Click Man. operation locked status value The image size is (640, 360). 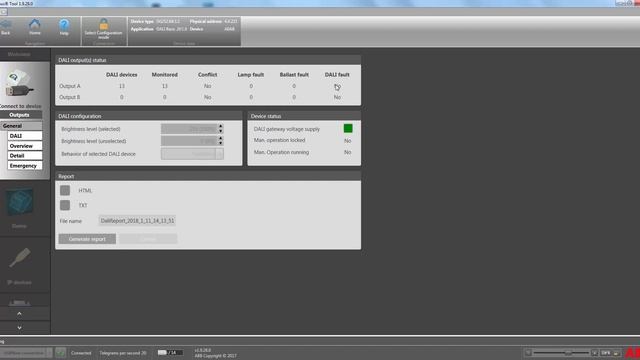pyautogui.click(x=347, y=140)
